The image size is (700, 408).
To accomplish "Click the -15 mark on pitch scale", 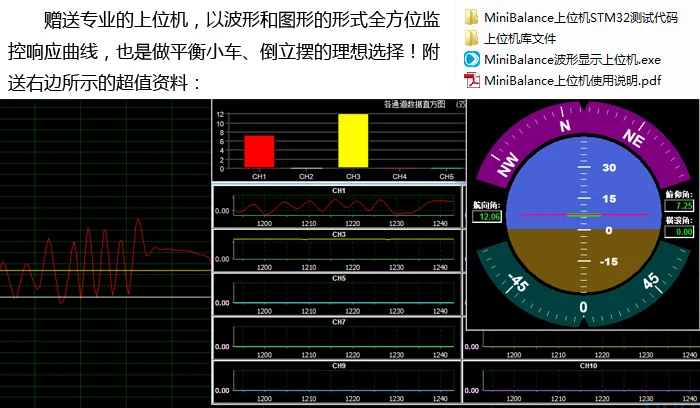I will tap(609, 262).
